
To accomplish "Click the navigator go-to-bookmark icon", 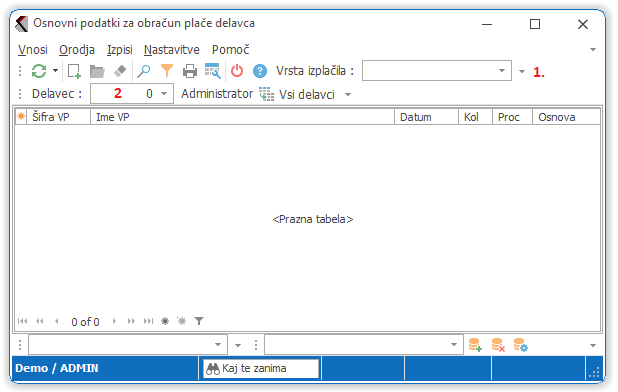I will pyautogui.click(x=181, y=321).
